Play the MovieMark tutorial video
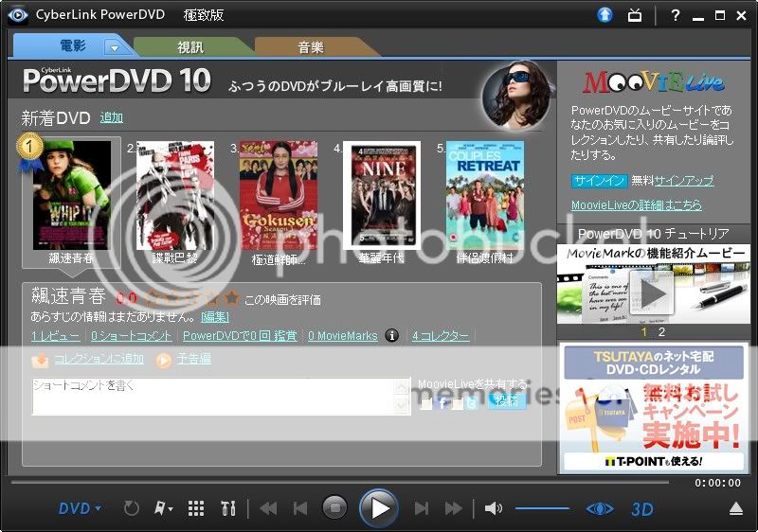Image resolution: width=758 pixels, height=532 pixels. [x=651, y=293]
